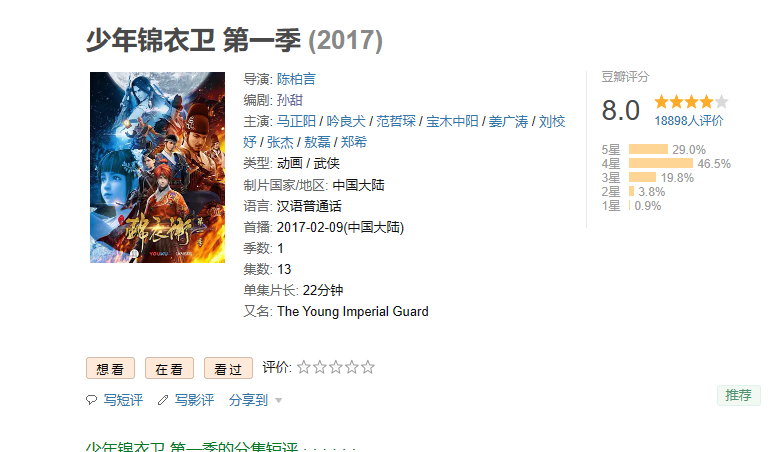
Task: Rate two stars in 评价 row
Action: pyautogui.click(x=320, y=367)
